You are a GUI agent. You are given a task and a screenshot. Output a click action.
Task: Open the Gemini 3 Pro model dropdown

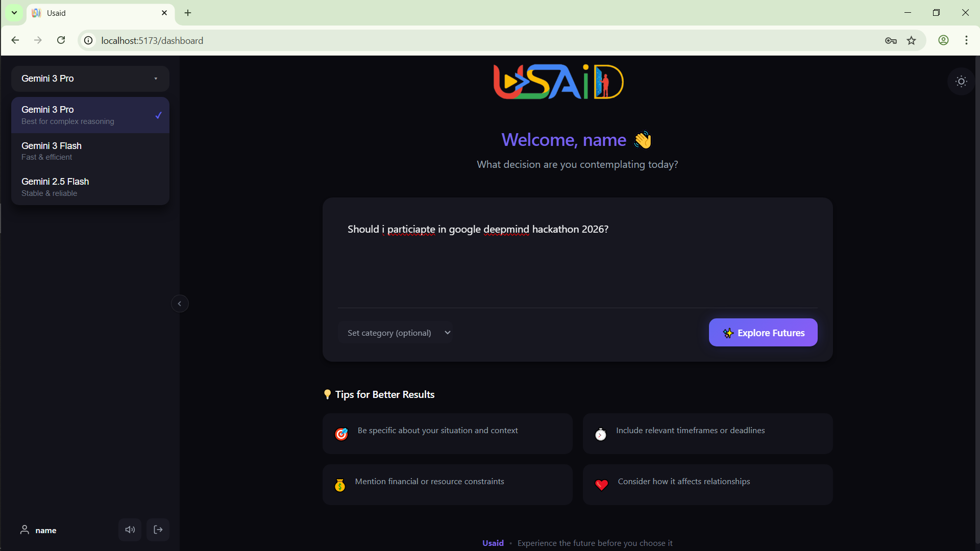90,79
